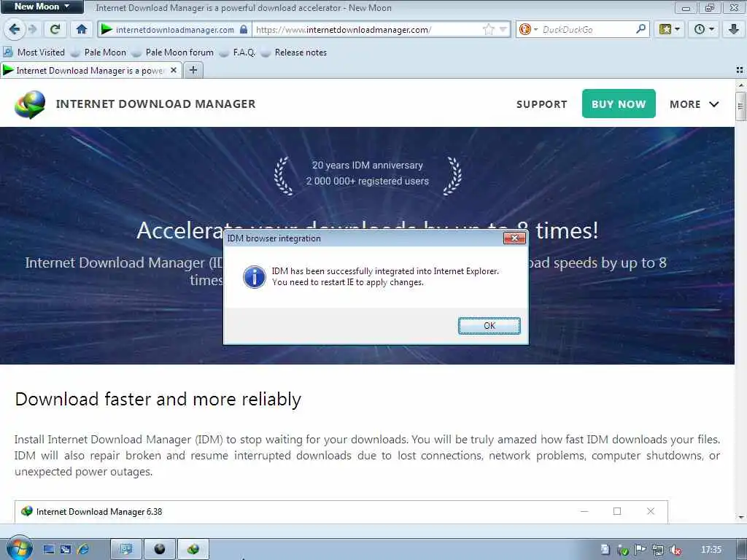This screenshot has height=560, width=747.
Task: Click the BUY NOW button
Action: pos(619,104)
